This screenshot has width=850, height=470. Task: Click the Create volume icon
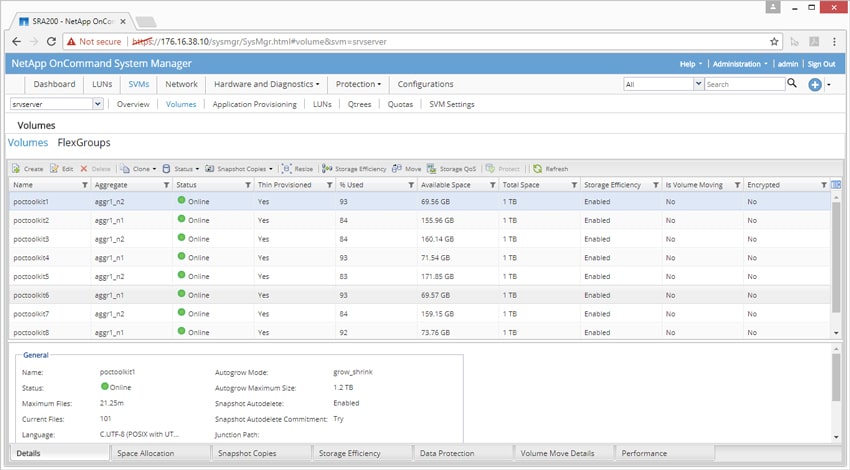[x=16, y=169]
